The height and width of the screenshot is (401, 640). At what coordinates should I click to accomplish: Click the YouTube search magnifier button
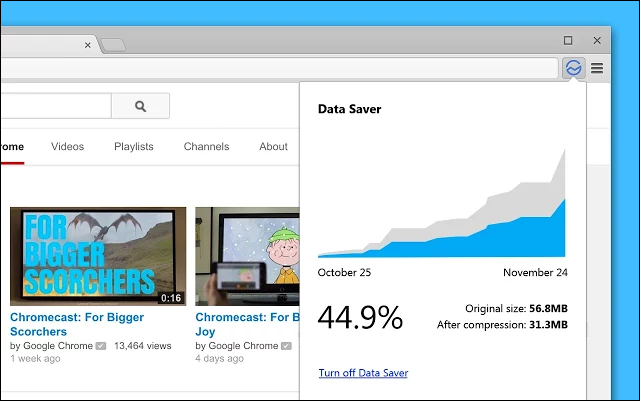pos(140,106)
